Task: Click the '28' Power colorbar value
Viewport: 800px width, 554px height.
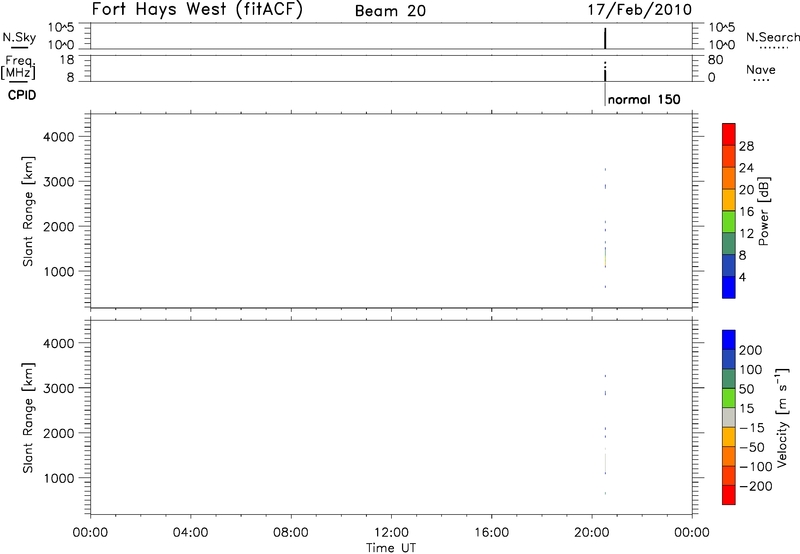Action: (746, 146)
